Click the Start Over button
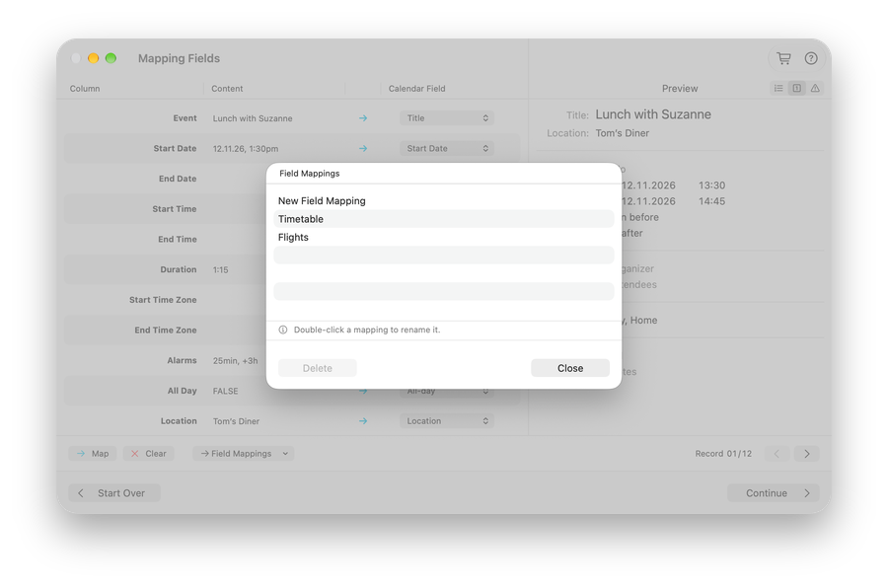Viewport: 888px width, 588px height. [114, 493]
